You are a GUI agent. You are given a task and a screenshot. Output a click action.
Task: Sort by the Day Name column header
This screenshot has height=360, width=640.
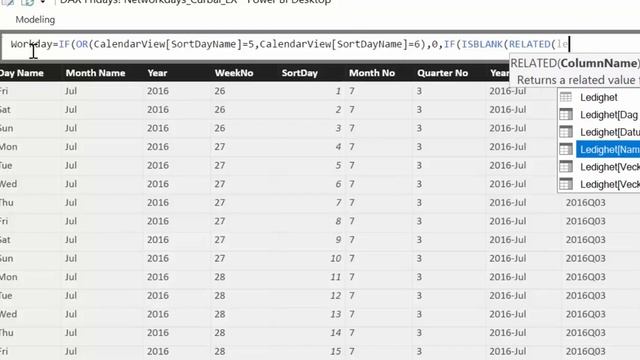(22, 73)
